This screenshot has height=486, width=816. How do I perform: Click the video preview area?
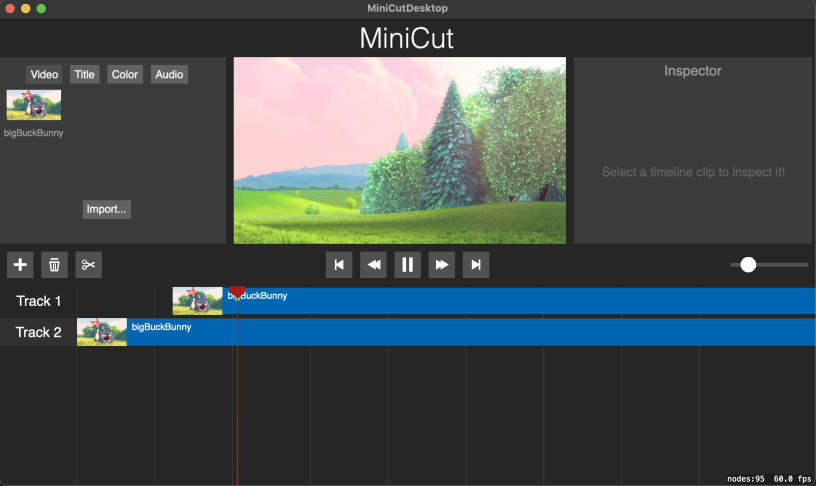click(400, 150)
